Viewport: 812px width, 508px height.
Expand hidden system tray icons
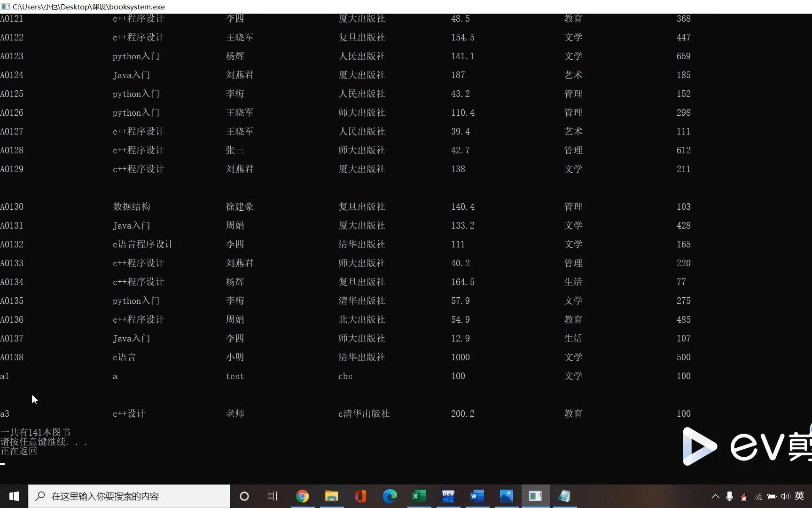point(715,496)
